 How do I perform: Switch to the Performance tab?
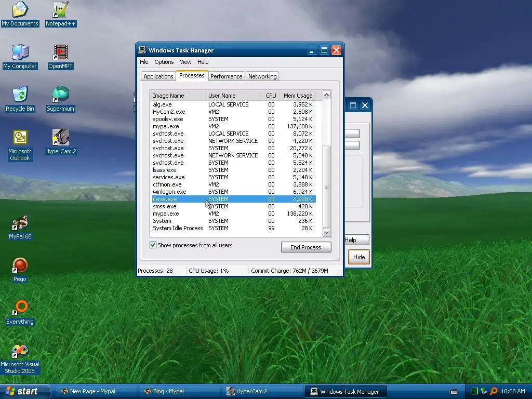227,76
